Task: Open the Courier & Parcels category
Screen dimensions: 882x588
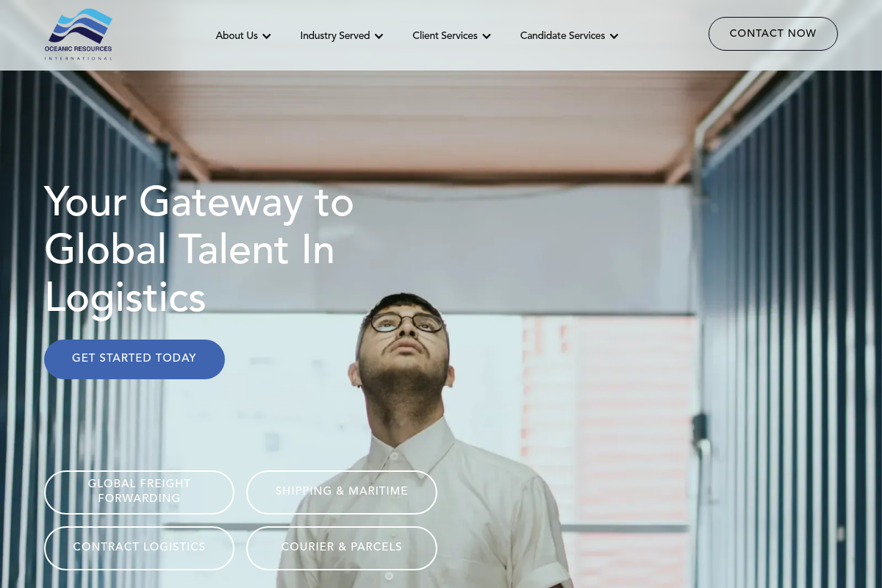Action: click(342, 548)
